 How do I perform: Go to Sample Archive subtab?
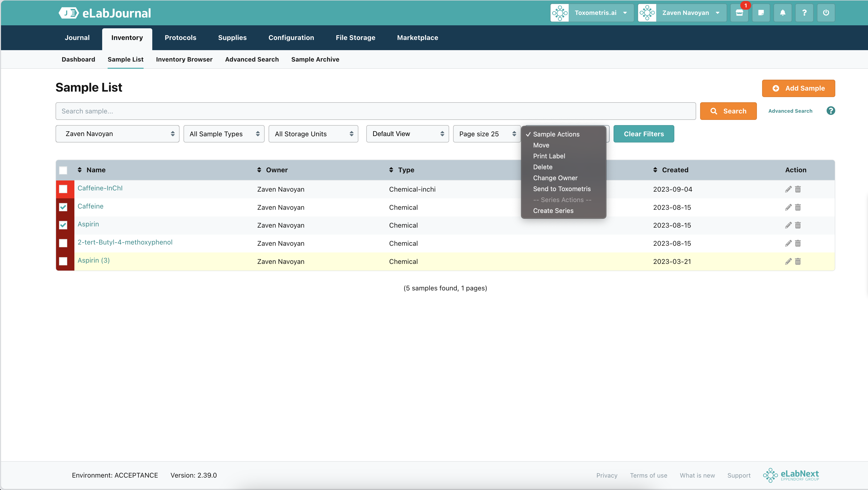click(x=315, y=59)
